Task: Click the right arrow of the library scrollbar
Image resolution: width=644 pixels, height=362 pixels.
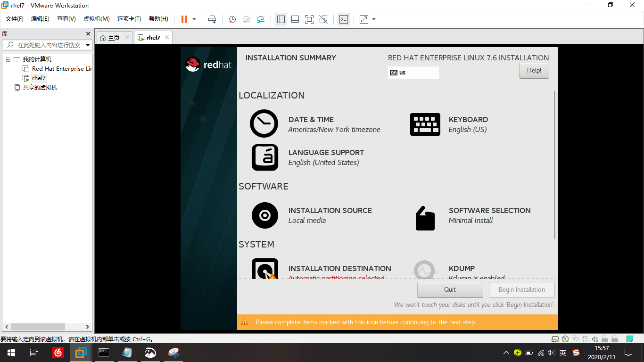Action: point(87,327)
